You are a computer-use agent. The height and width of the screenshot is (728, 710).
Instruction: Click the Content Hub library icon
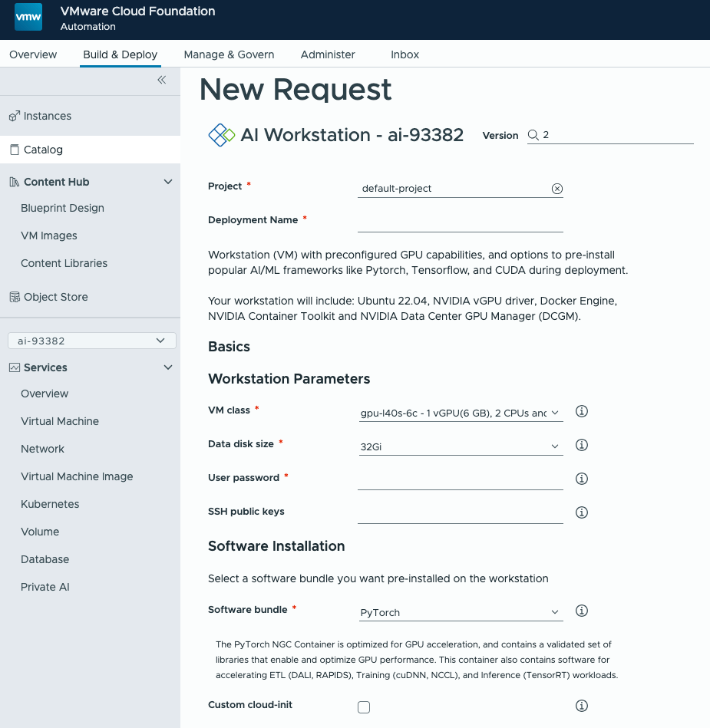tap(15, 182)
